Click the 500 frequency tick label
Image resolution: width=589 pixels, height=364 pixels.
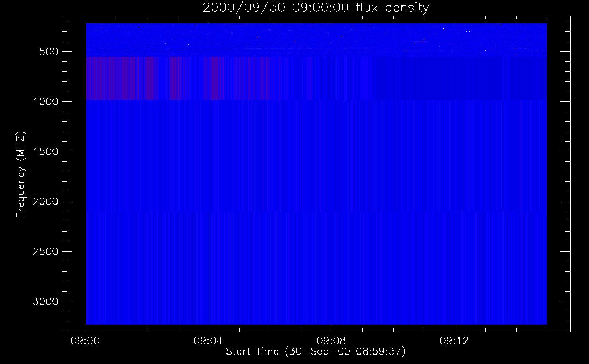pyautogui.click(x=49, y=52)
